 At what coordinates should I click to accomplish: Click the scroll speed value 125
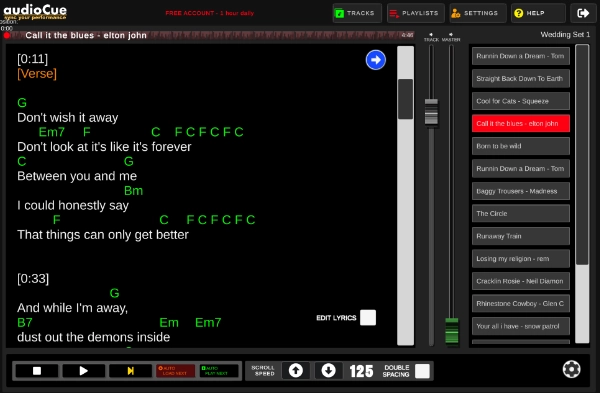361,371
